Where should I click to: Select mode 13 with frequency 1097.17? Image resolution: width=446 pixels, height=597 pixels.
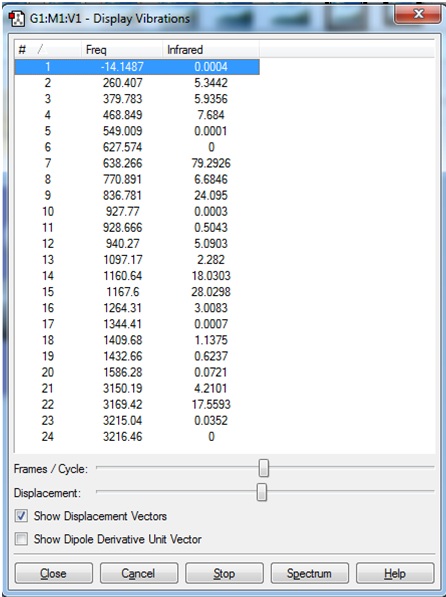(137, 260)
